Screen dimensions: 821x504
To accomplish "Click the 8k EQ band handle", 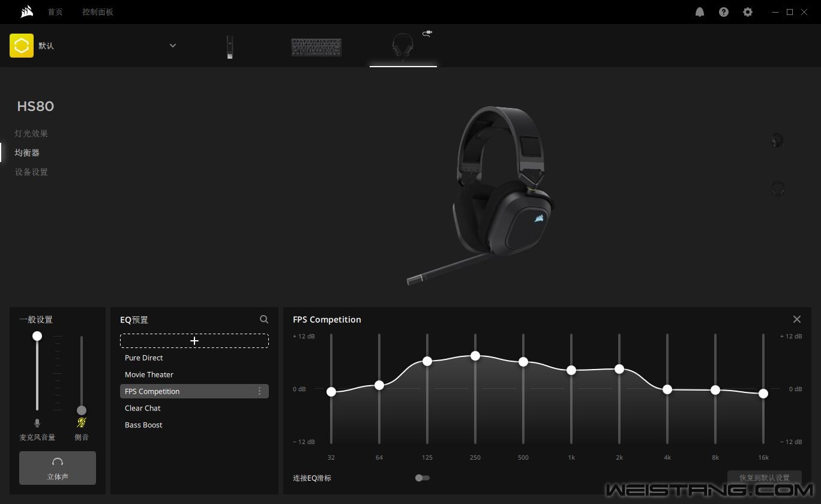I will click(x=715, y=390).
